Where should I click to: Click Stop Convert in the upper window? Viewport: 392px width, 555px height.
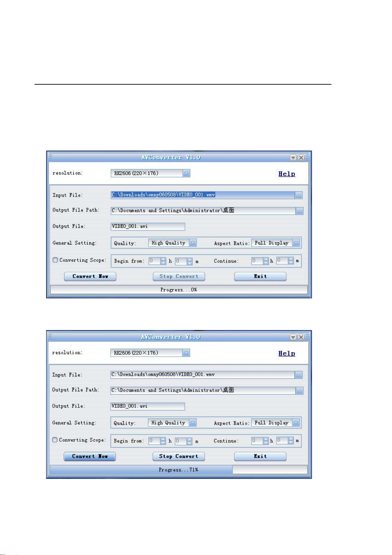(179, 277)
